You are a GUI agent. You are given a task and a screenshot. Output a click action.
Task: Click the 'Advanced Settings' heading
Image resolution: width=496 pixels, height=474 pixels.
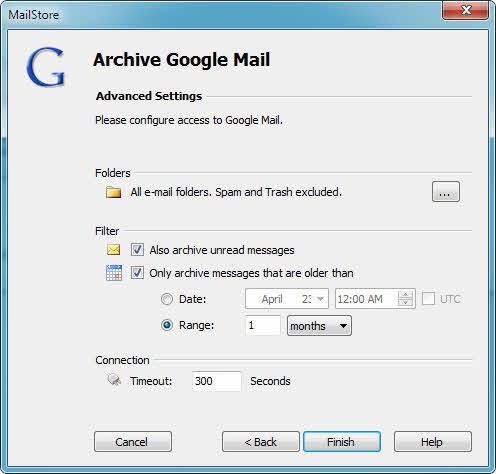[x=149, y=96]
